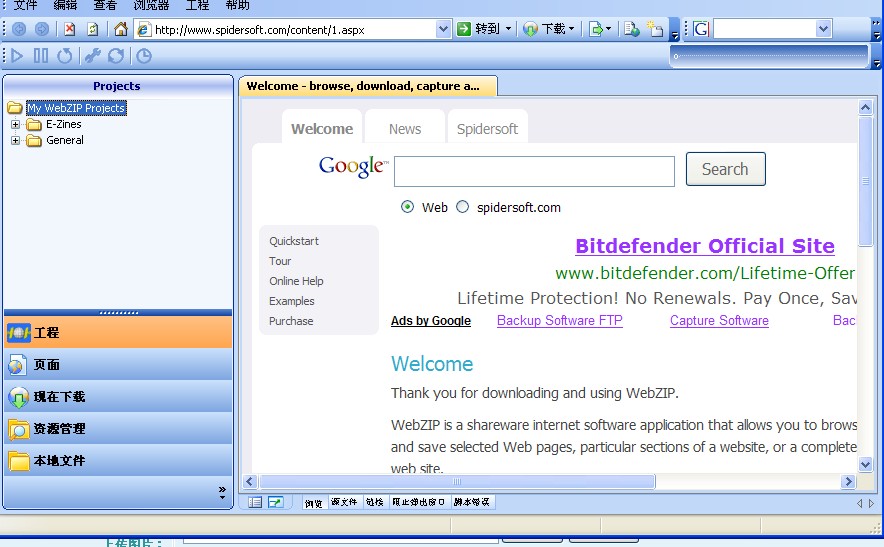Click the Google G icon in toolbar
This screenshot has width=884, height=547.
(x=701, y=29)
